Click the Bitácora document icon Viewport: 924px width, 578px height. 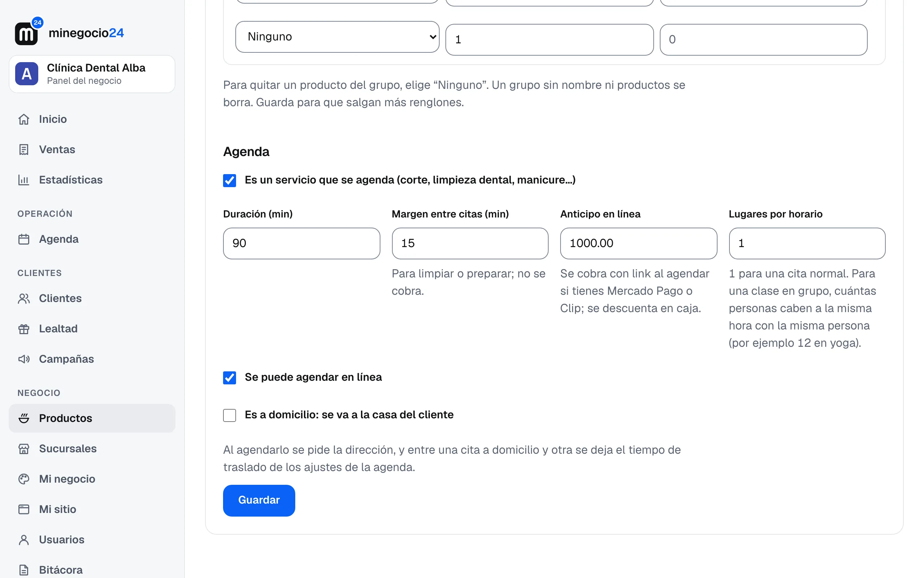coord(24,570)
